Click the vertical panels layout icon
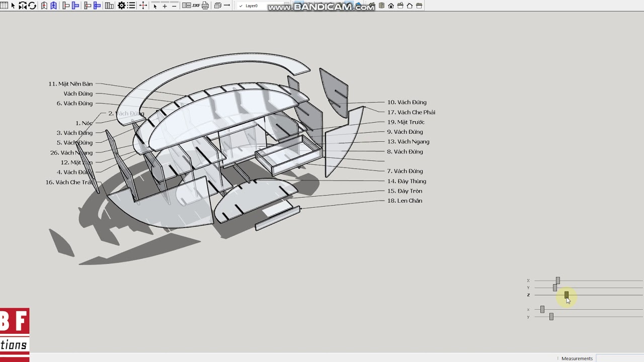 pos(109,6)
